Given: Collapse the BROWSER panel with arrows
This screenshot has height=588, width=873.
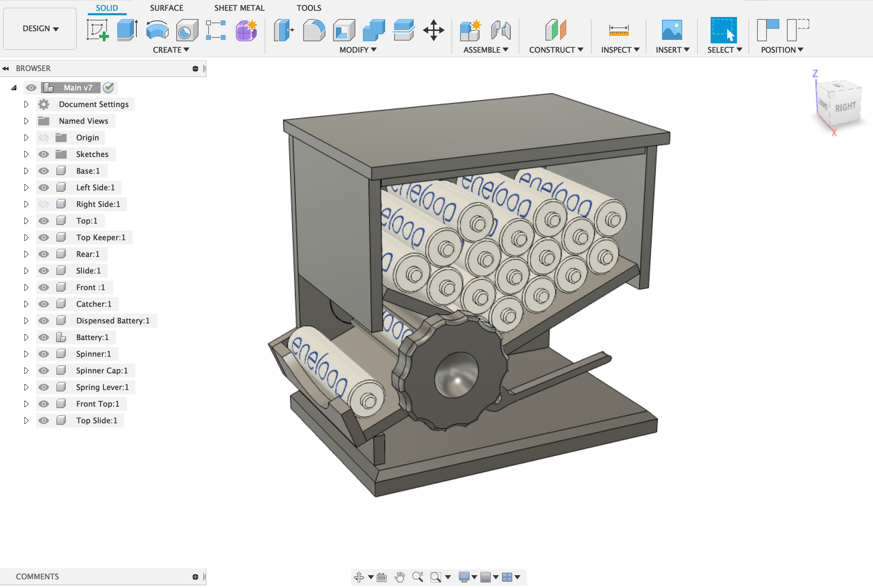Looking at the screenshot, I should pyautogui.click(x=6, y=68).
